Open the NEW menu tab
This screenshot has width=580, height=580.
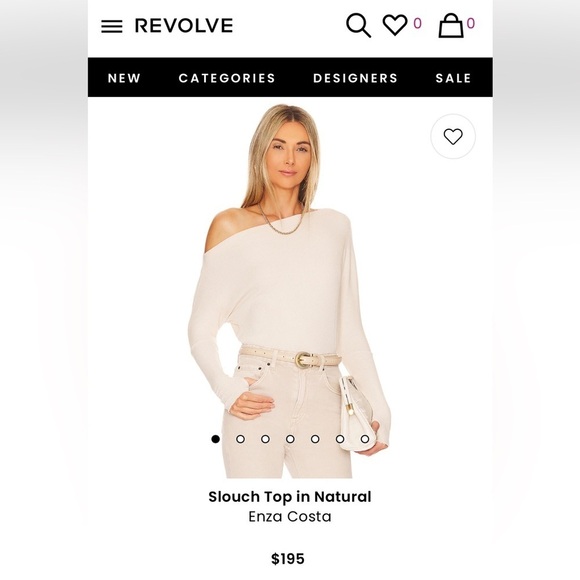(124, 78)
